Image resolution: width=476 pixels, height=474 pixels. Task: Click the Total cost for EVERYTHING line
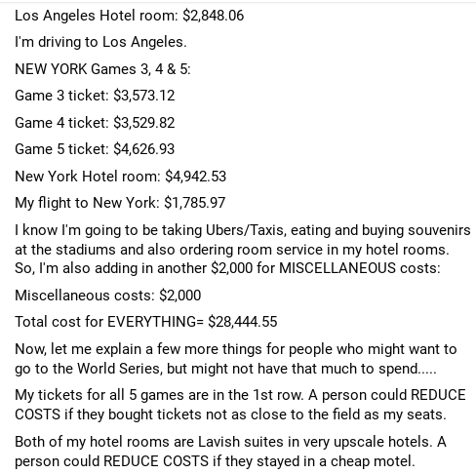(146, 322)
